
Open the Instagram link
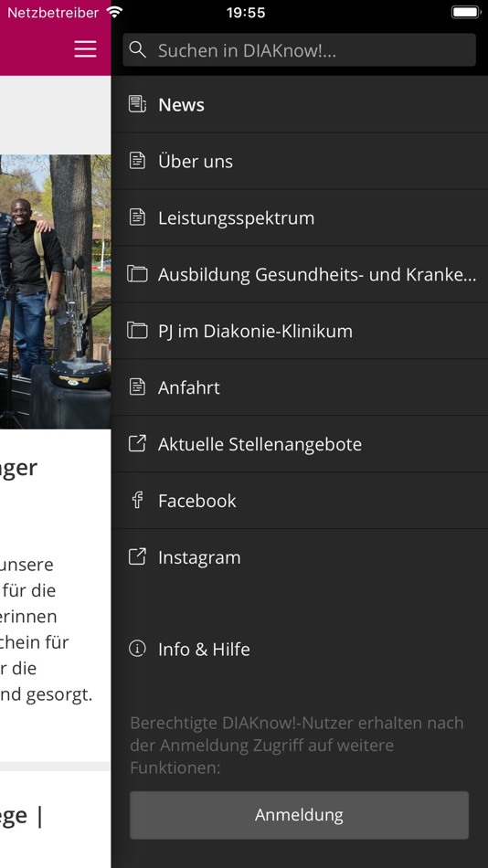[299, 557]
